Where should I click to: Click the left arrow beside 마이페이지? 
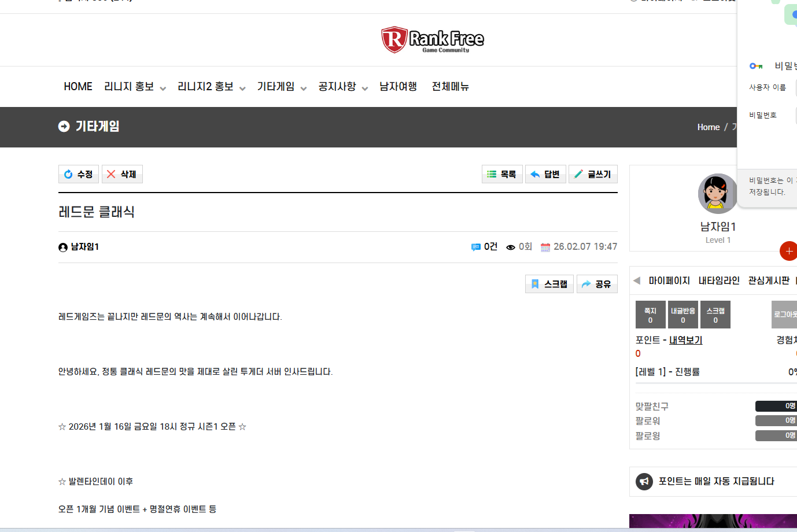pos(637,280)
